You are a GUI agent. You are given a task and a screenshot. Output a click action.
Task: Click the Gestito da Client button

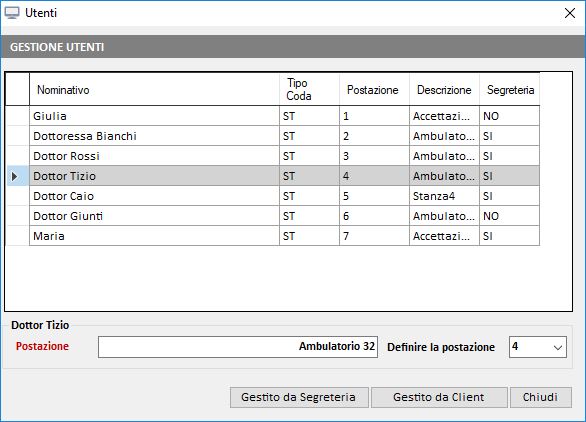click(x=439, y=397)
